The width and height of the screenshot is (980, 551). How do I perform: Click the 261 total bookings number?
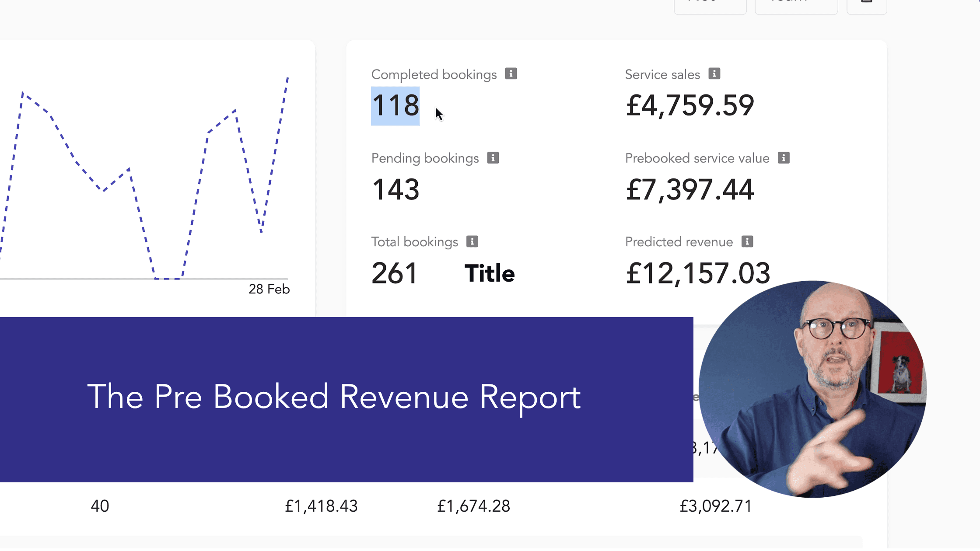(x=394, y=274)
